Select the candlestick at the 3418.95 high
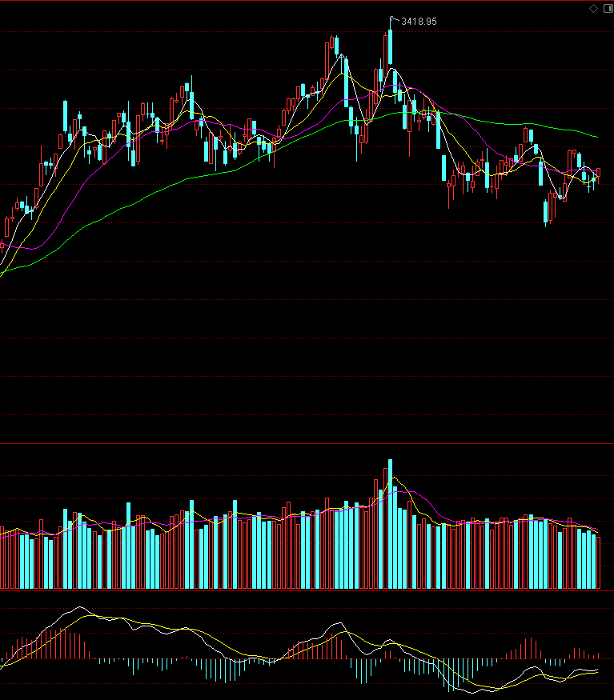Screen dimensions: 614x700 [x=390, y=42]
